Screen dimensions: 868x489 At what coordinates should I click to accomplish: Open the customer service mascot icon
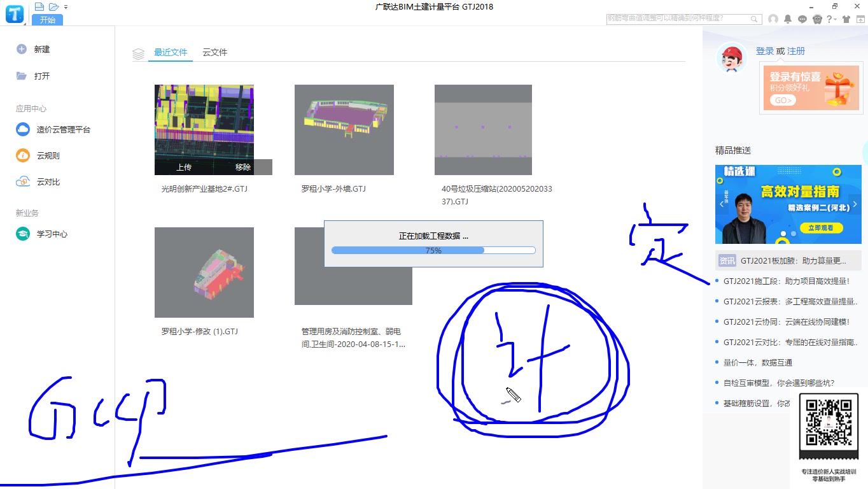click(817, 19)
